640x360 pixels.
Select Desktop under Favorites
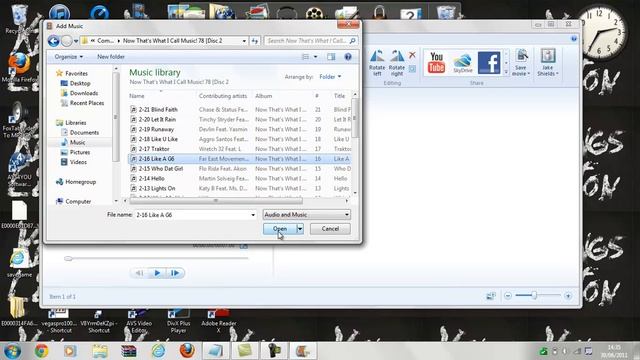coord(80,83)
